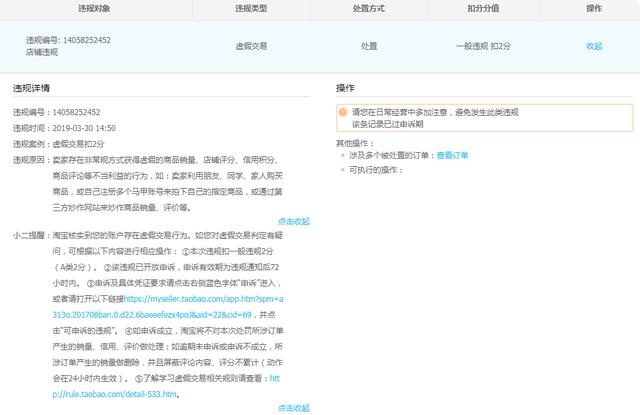The width and height of the screenshot is (640, 415).
Task: Collapse 小二提醒 section with 点击收起
Action: click(x=293, y=408)
